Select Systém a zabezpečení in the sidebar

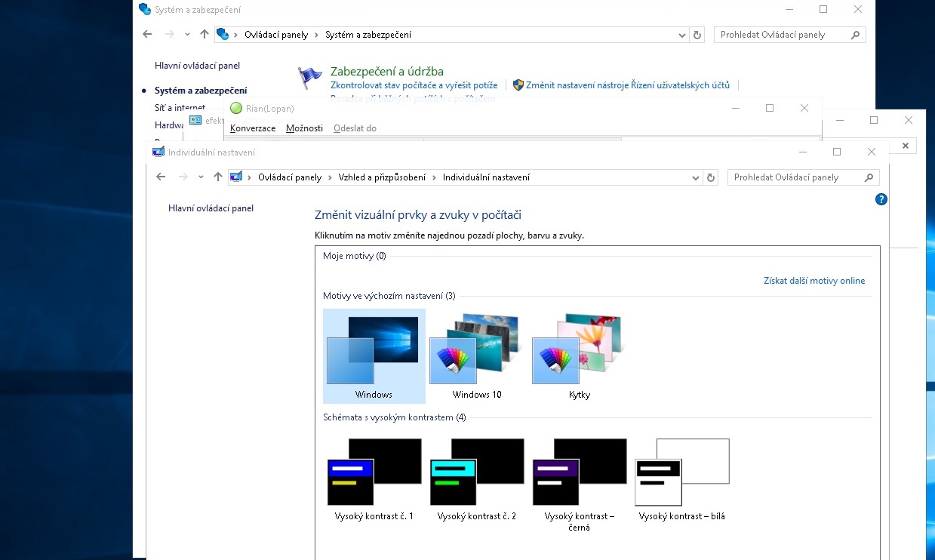(x=201, y=91)
